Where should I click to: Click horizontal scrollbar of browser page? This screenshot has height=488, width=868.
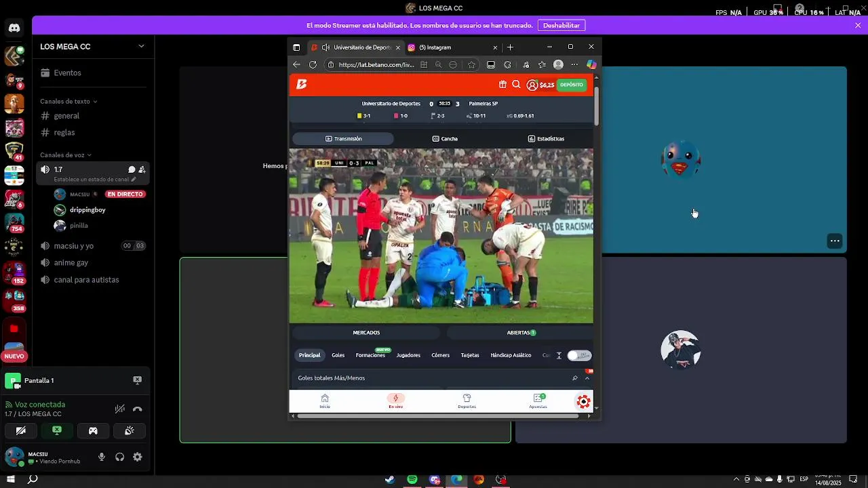click(437, 416)
